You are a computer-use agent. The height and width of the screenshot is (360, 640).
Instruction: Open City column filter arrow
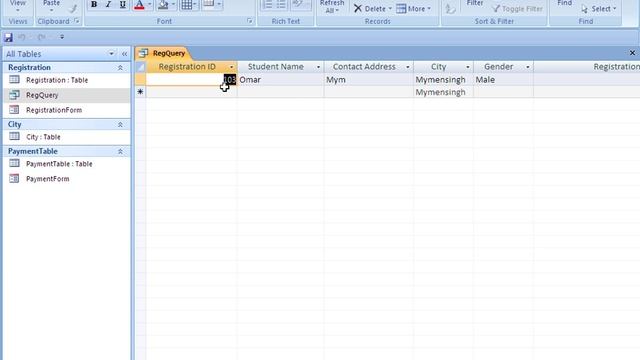click(x=468, y=67)
